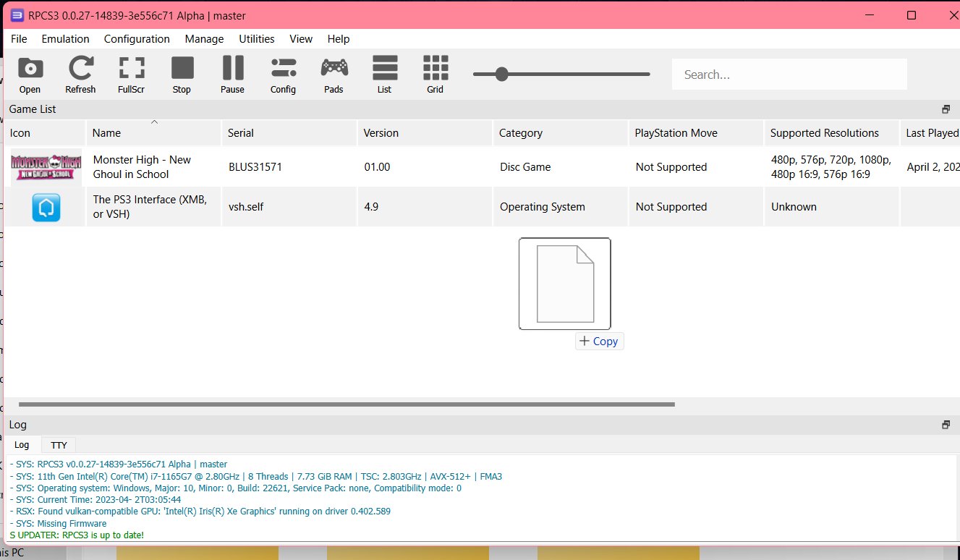Open a game file with the Open icon
Screen dimensions: 960x560
click(x=30, y=72)
